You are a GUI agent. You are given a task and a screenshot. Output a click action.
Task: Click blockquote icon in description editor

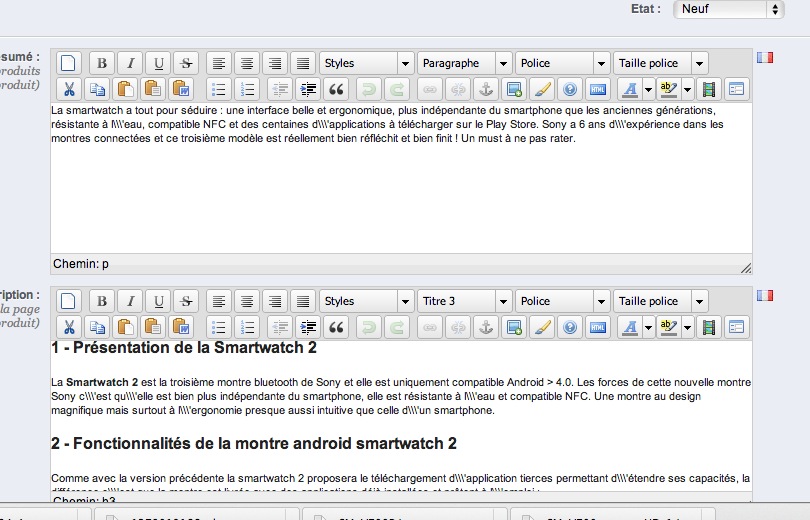pyautogui.click(x=336, y=327)
